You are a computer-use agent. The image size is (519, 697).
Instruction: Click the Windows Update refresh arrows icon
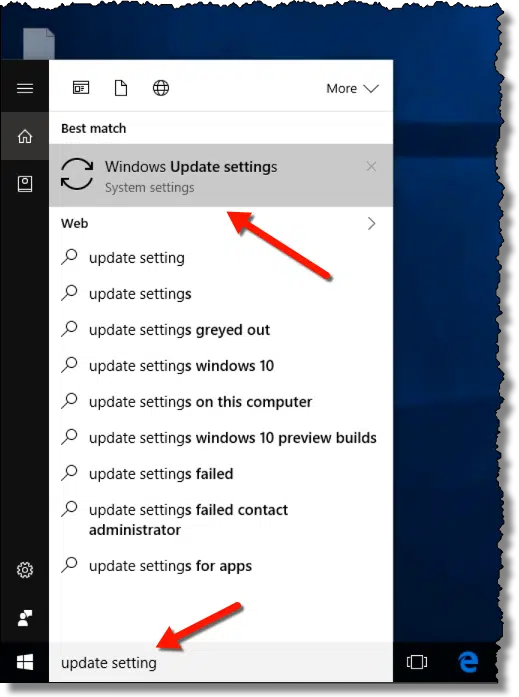[77, 174]
